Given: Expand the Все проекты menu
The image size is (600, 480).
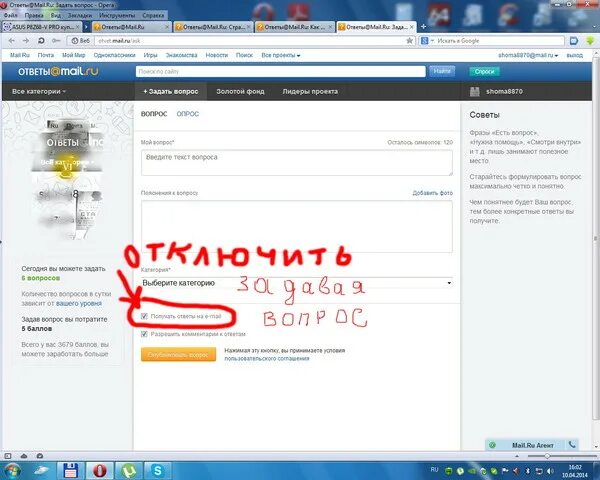Looking at the screenshot, I should [x=280, y=55].
